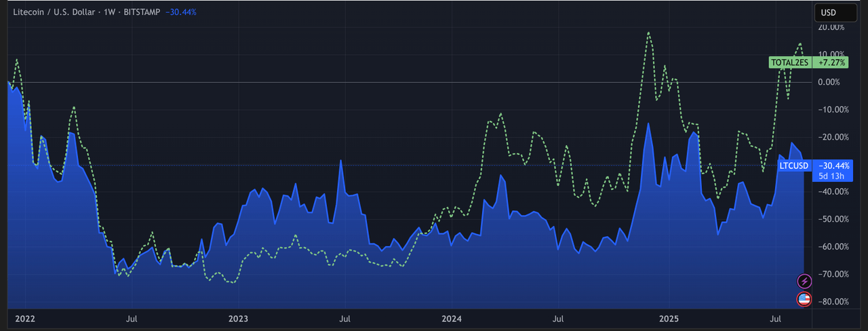Click the 2022 time axis label

pos(25,318)
